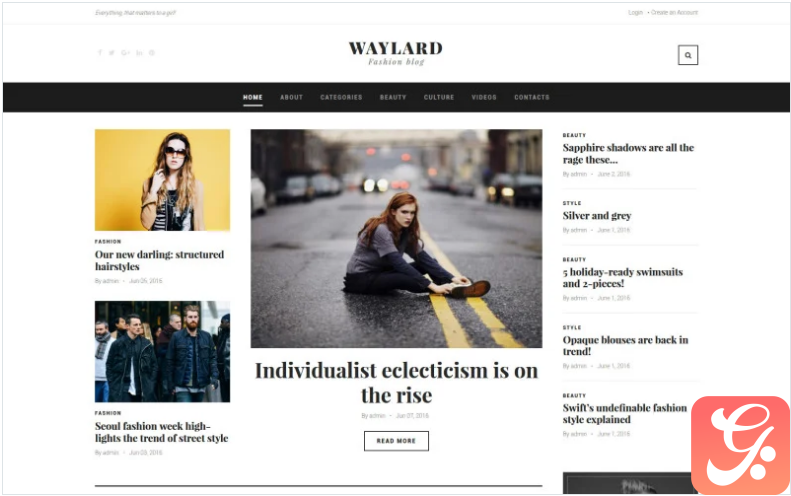
Task: Open Sapphire shadows article headline
Action: pyautogui.click(x=628, y=154)
